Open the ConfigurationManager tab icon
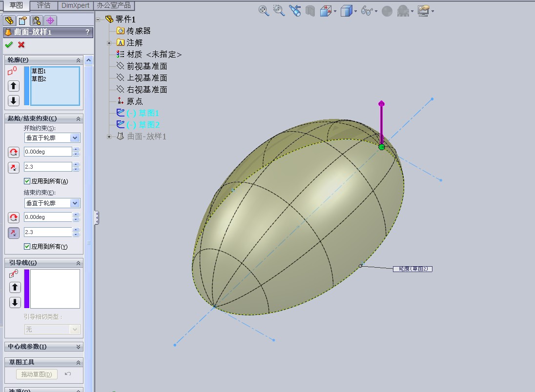Viewport: 535px width, 392px height. coord(37,20)
